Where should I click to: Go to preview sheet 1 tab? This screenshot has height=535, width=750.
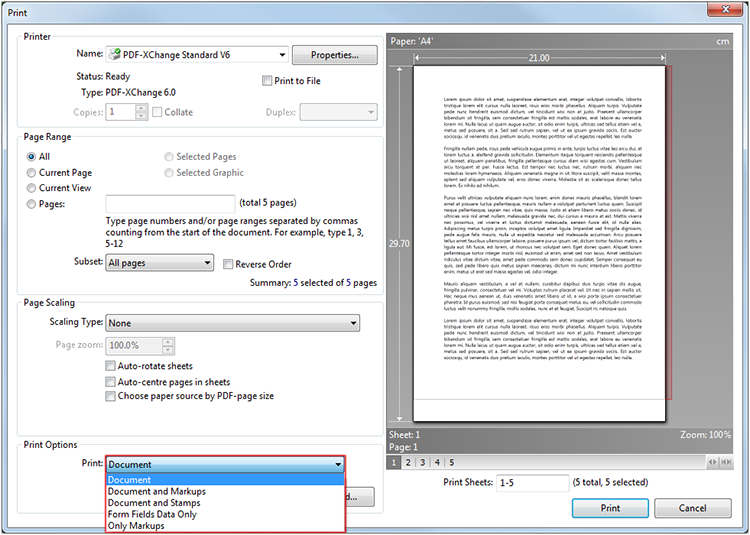click(x=394, y=462)
